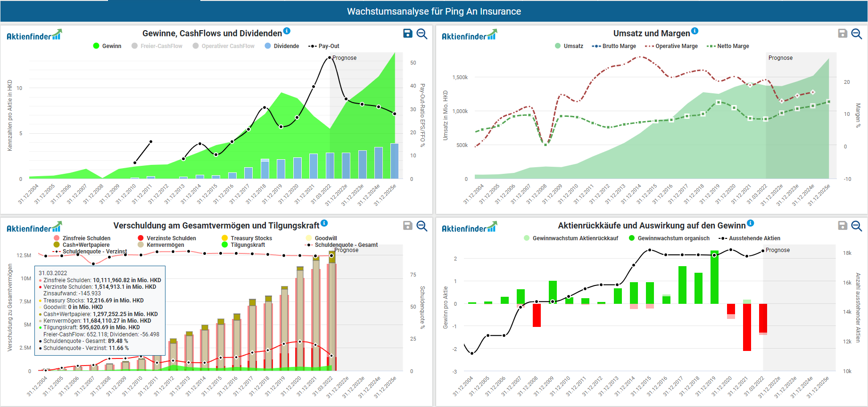Zoom the Umsatz und Margen chart
The width and height of the screenshot is (868, 407).
pos(857,33)
